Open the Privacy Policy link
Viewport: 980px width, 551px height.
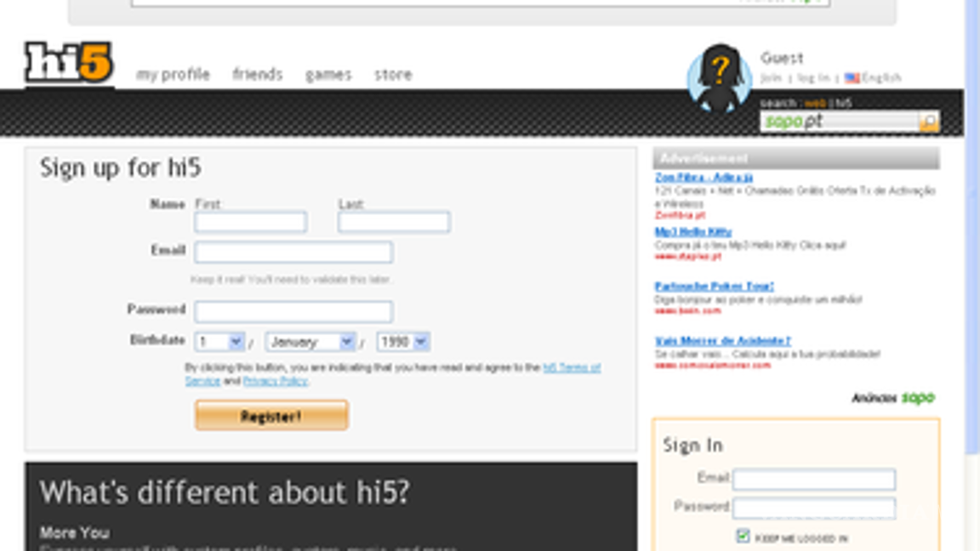[276, 381]
